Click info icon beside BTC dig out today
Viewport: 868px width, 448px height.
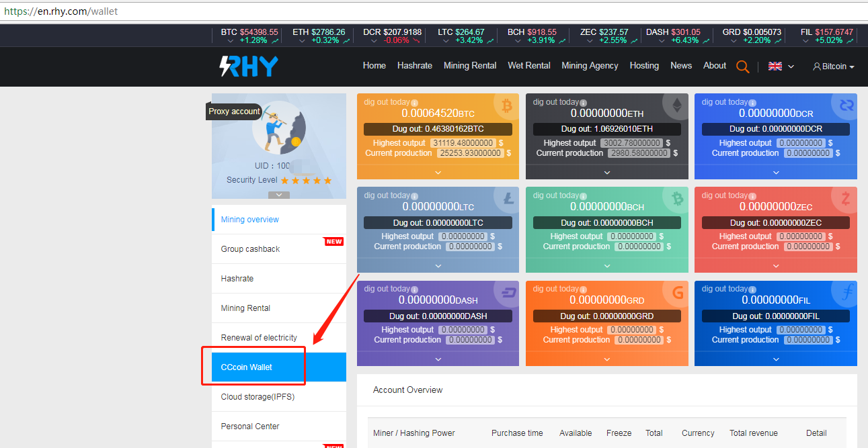click(414, 103)
